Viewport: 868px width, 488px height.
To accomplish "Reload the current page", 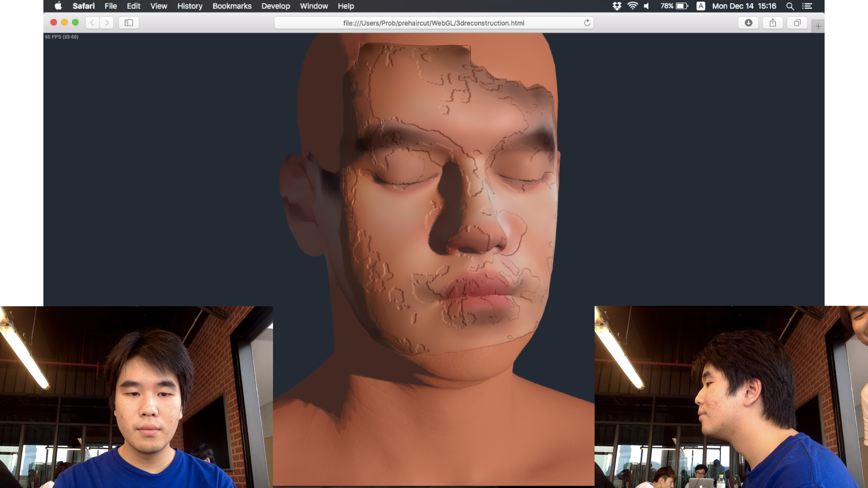I will 587,23.
